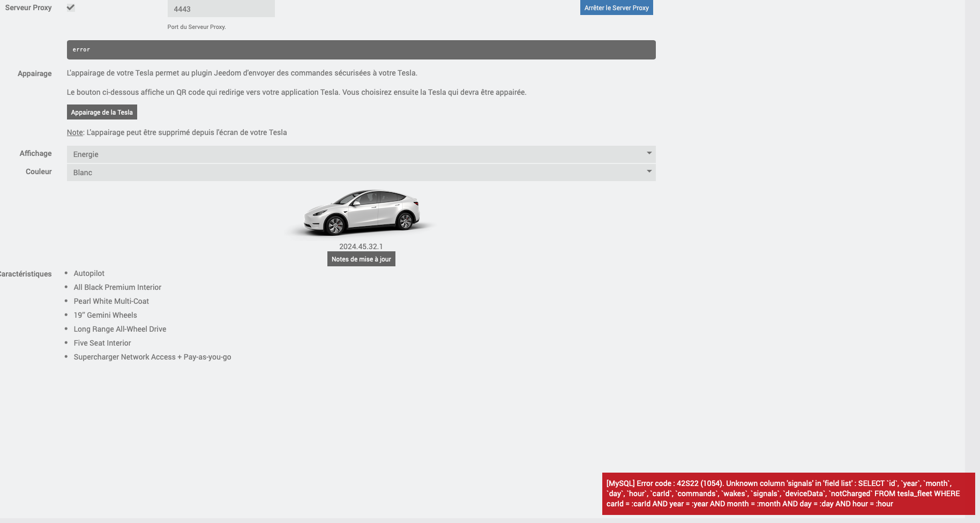Screen dimensions: 980x523
Task: Click the red MySQL error notification
Action: (x=788, y=494)
